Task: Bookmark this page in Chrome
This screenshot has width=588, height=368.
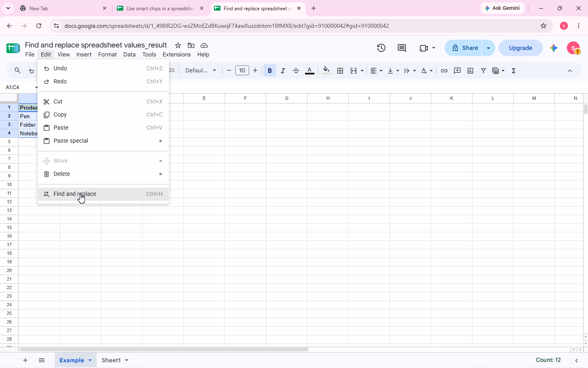Action: coord(543,26)
